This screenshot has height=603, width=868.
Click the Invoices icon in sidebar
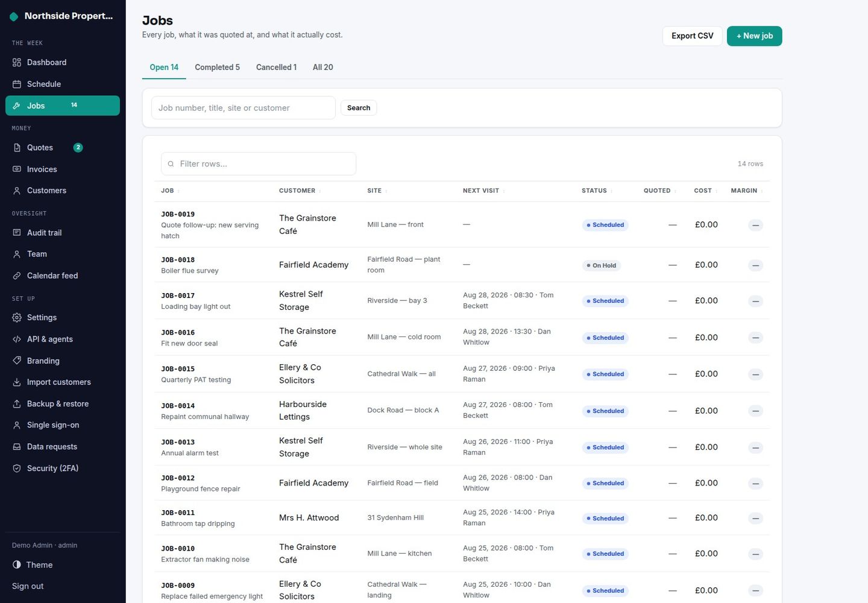point(17,169)
